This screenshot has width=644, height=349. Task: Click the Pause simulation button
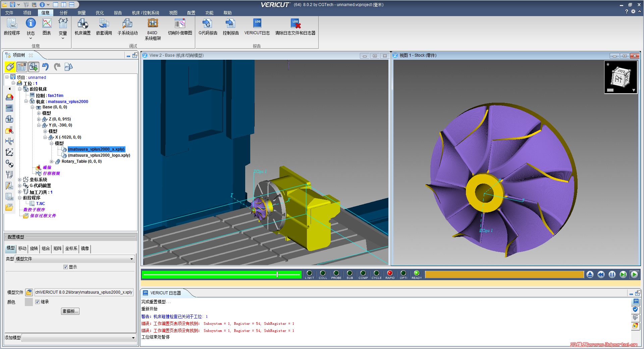[x=612, y=275]
